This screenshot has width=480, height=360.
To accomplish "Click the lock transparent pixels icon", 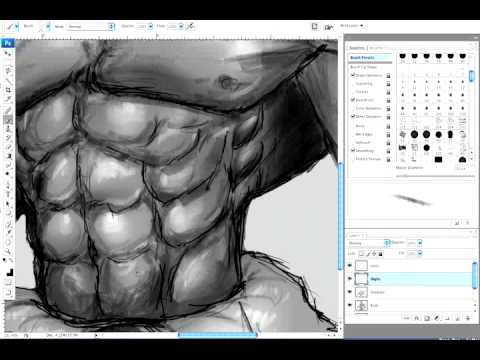I will click(x=362, y=254).
